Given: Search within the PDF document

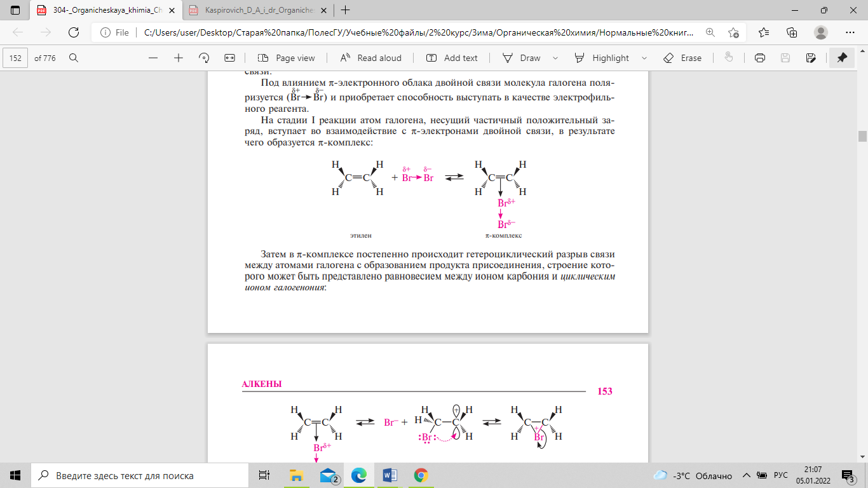Looking at the screenshot, I should (x=74, y=58).
